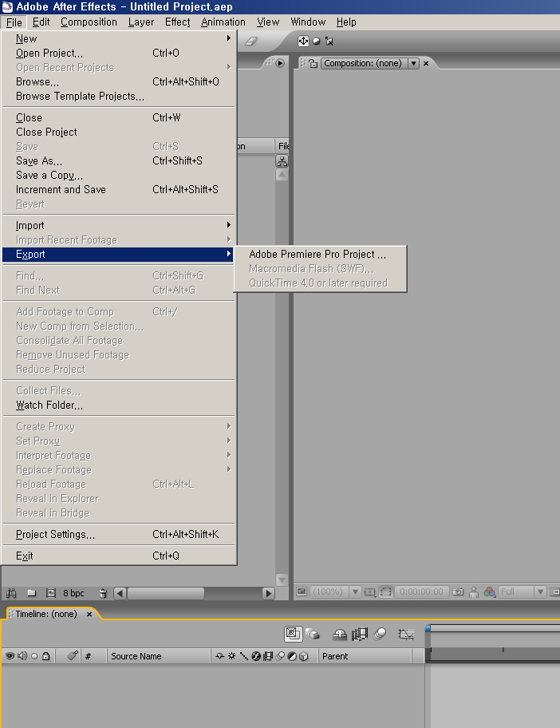560x728 pixels.
Task: Click the grid and safe zones icon
Action: pyautogui.click(x=370, y=592)
